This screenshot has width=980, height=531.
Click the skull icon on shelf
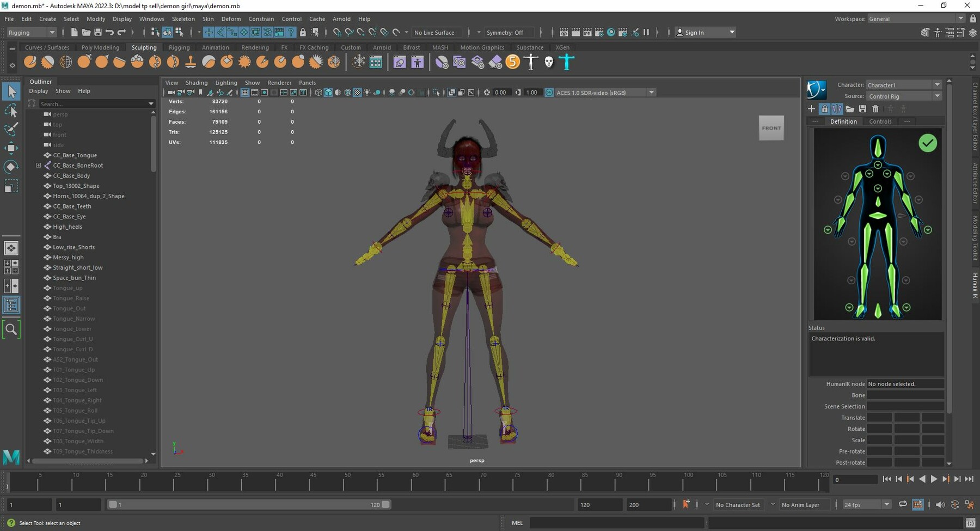point(549,62)
